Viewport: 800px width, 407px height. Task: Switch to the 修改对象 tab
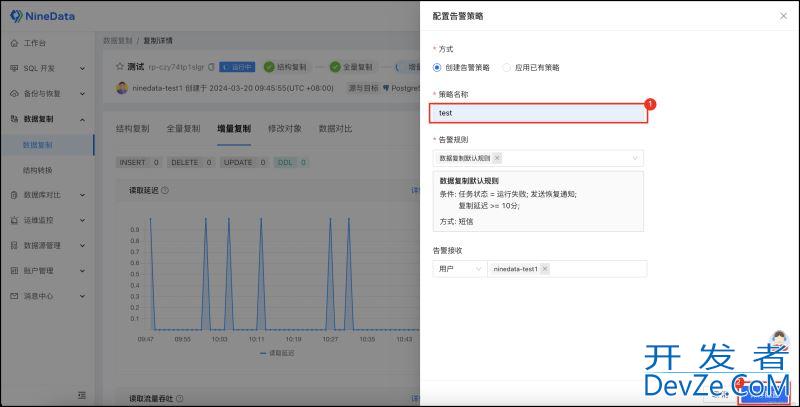(x=285, y=129)
